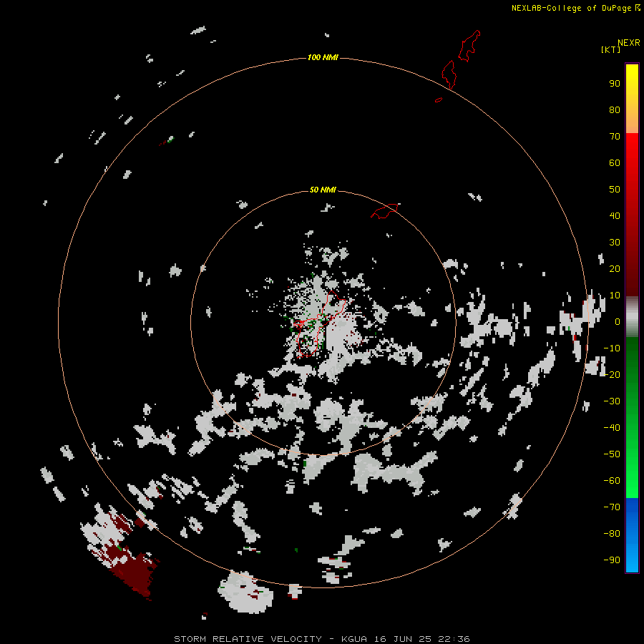
Task: Select the negative 50 knot scale value
Action: click(612, 454)
